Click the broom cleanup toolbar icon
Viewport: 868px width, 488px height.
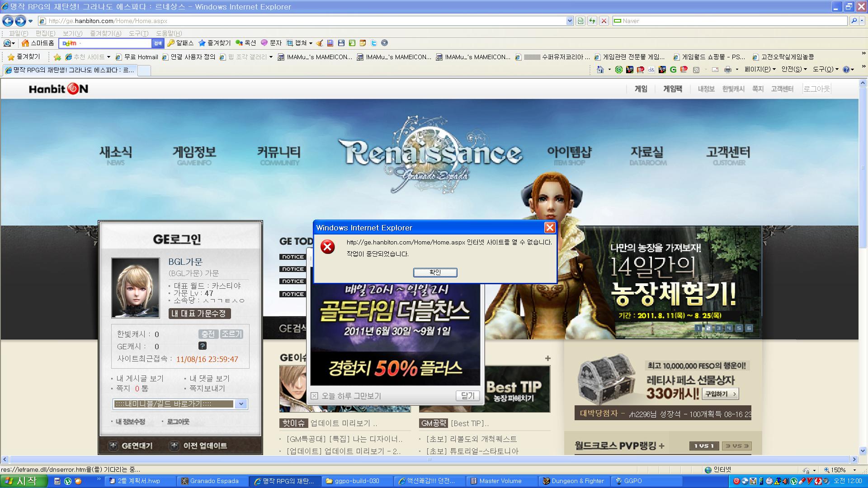tap(320, 43)
